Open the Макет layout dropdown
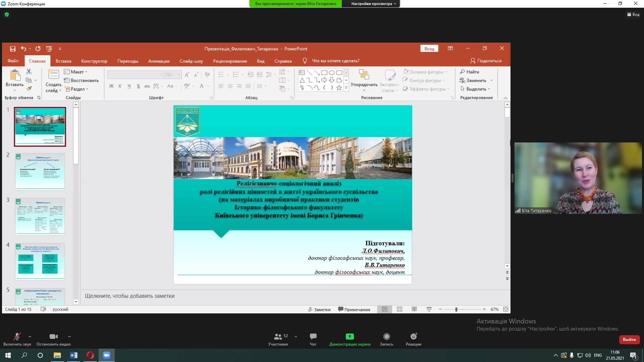Viewport: 644px width, 362px height. point(76,72)
